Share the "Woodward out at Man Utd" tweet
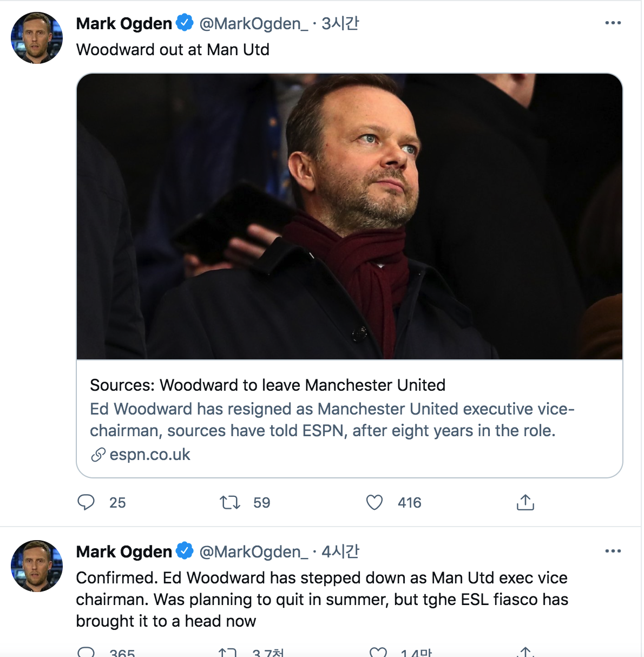The image size is (644, 657). (525, 502)
